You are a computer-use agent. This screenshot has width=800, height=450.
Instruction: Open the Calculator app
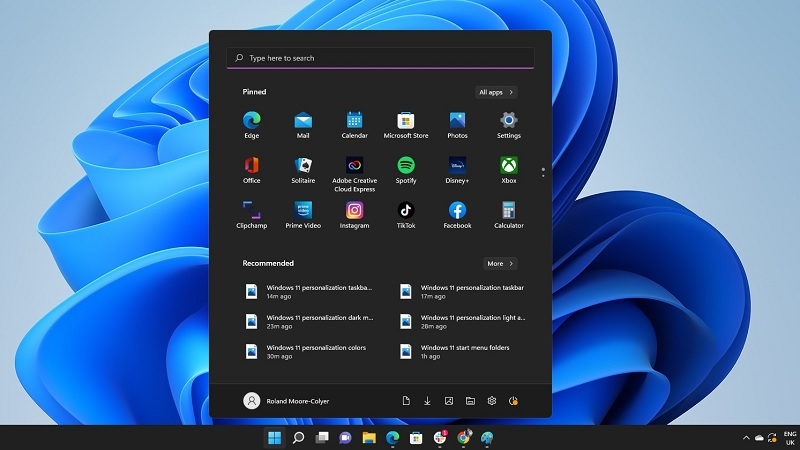[509, 215]
